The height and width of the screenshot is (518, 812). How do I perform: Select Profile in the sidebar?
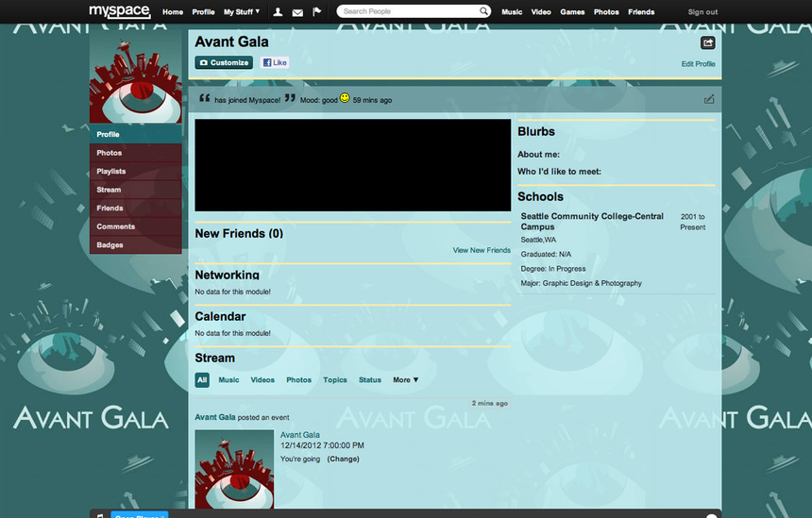[136, 134]
